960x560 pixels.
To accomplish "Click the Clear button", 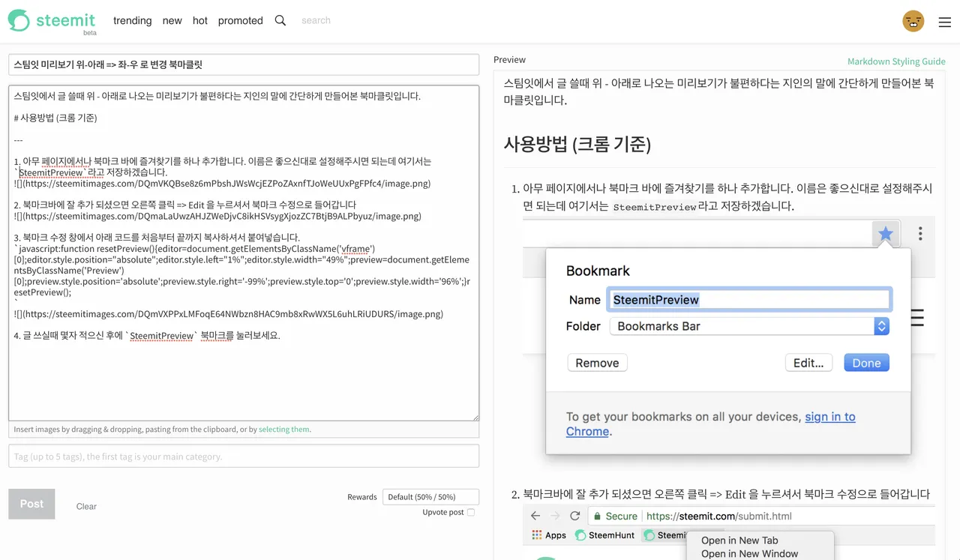I will pos(86,507).
